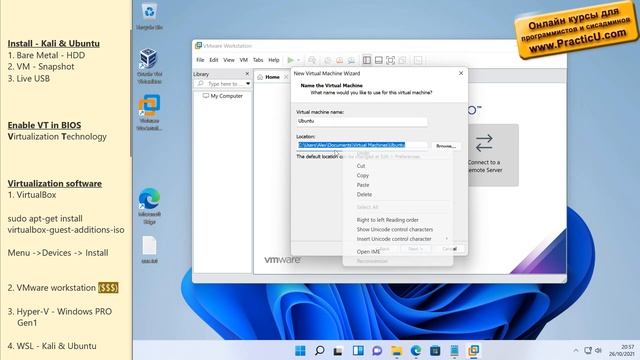Select the Recycle Bin desktop icon
640x360 pixels.
(x=149, y=16)
